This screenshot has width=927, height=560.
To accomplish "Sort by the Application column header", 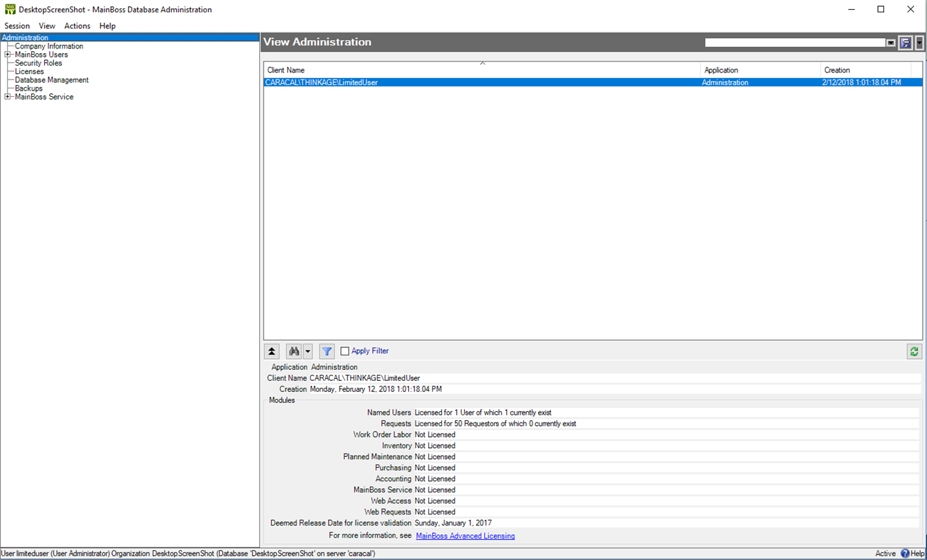I will point(761,71).
